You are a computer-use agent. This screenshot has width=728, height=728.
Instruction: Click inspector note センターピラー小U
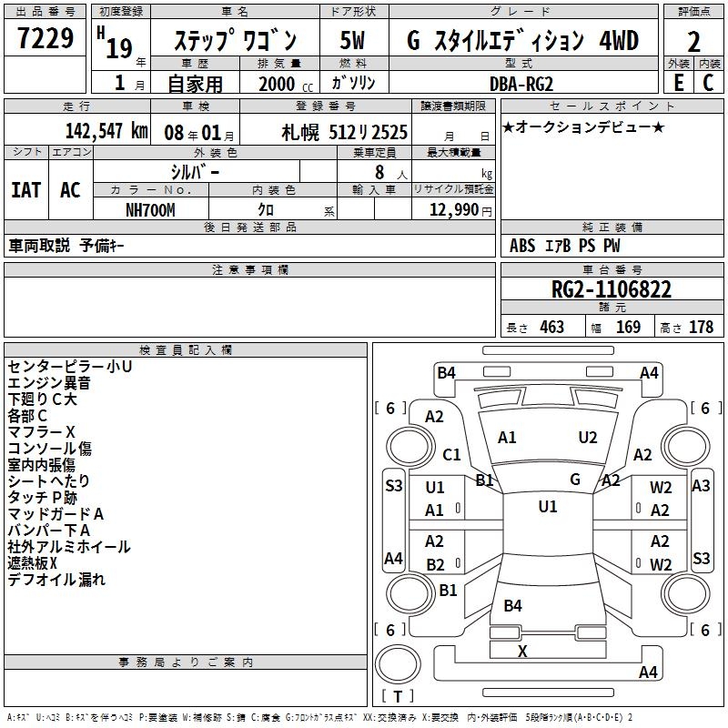click(x=70, y=367)
